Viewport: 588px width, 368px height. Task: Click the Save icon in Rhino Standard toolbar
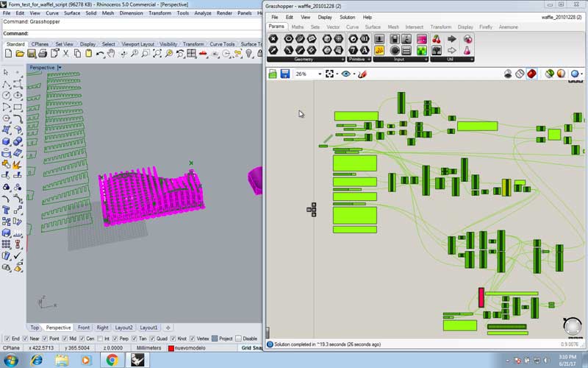(x=32, y=54)
